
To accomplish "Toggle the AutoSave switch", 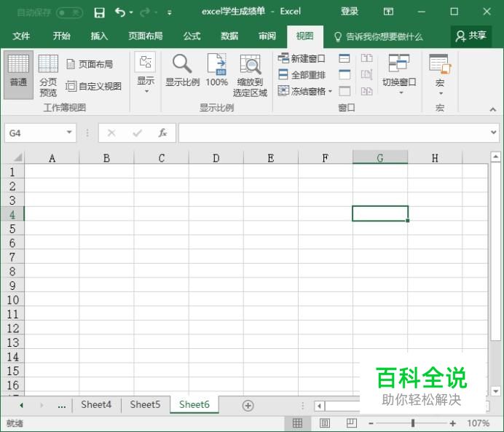I will click(69, 12).
